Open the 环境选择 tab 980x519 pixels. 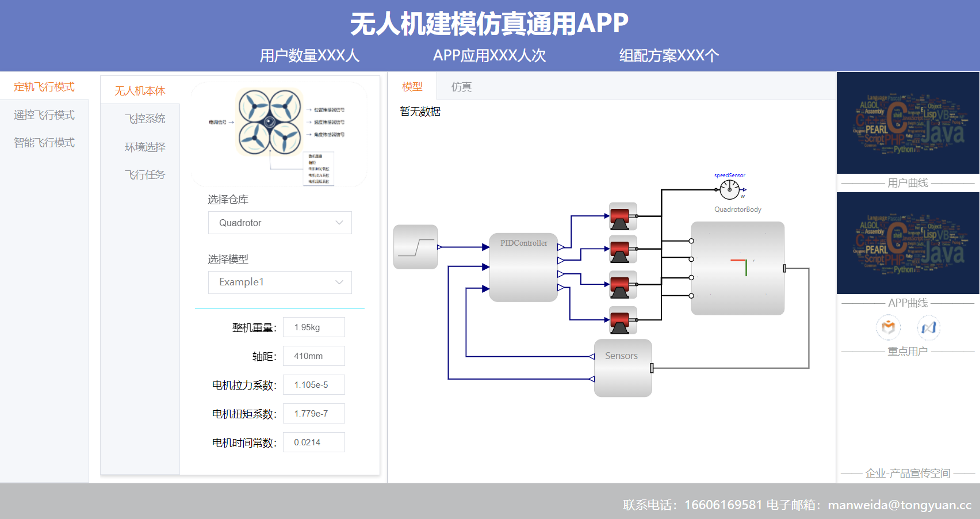[145, 147]
